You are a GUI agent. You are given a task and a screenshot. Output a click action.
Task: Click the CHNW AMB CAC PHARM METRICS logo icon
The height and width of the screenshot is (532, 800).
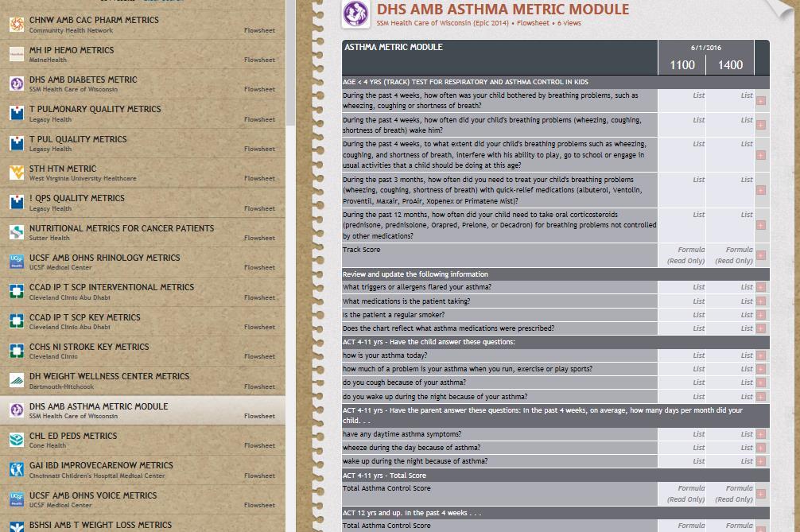(x=17, y=24)
